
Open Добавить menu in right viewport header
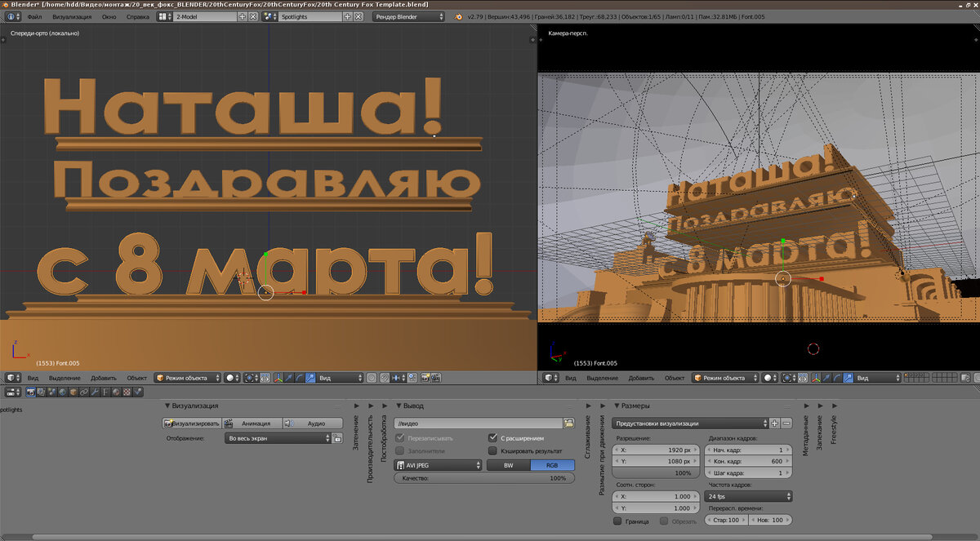click(x=641, y=378)
